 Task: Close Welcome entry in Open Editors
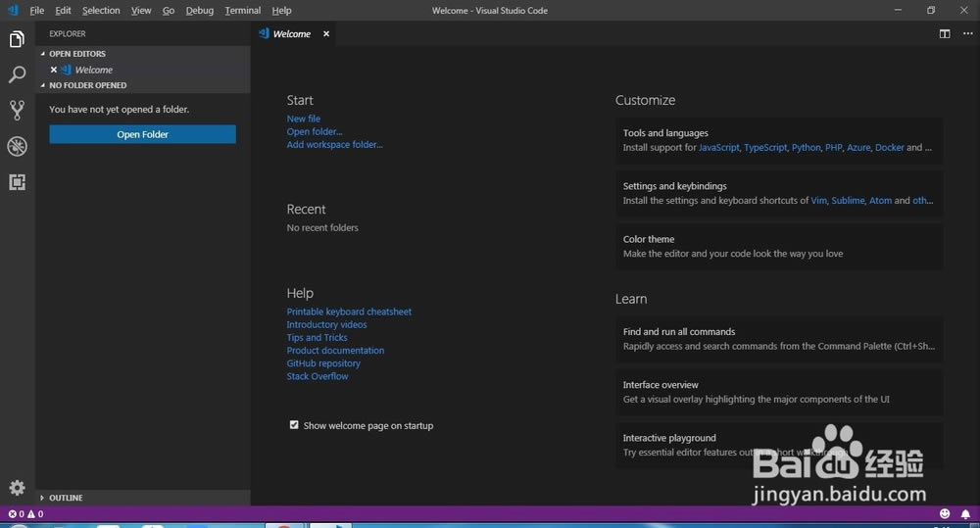point(54,70)
